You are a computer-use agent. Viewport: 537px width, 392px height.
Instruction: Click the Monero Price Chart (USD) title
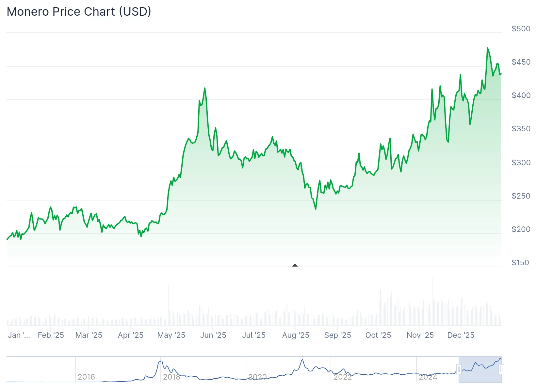(79, 12)
